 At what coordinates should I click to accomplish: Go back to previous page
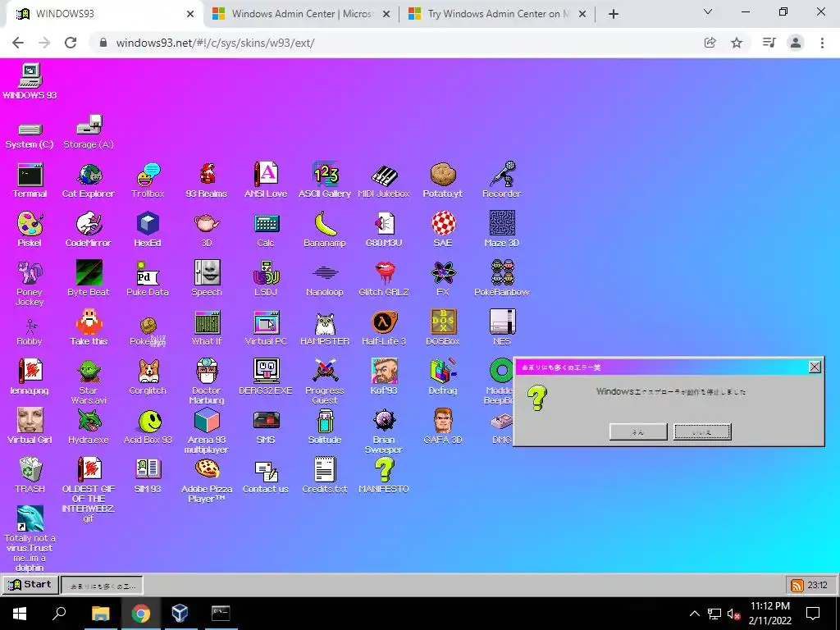pos(18,43)
